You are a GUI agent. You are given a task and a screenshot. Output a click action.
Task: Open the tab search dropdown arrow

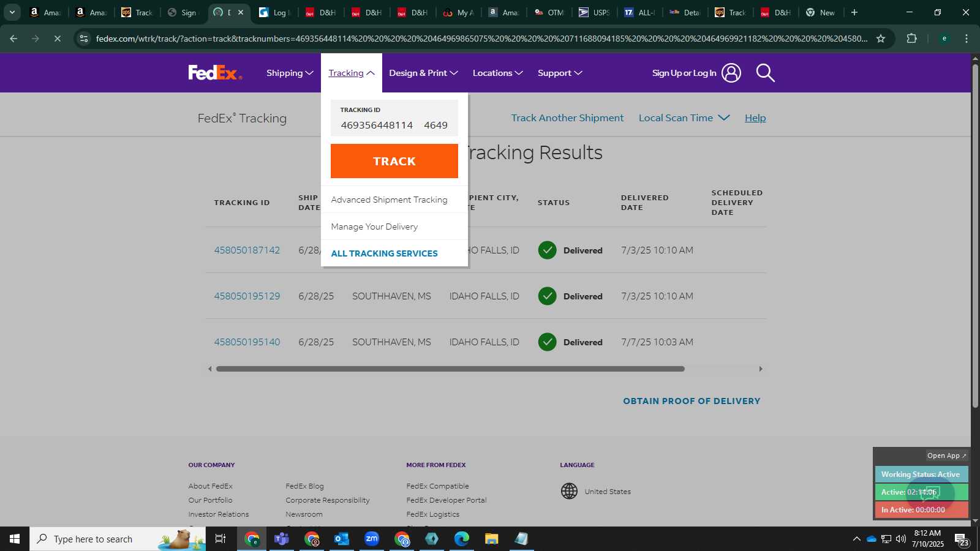[x=12, y=12]
